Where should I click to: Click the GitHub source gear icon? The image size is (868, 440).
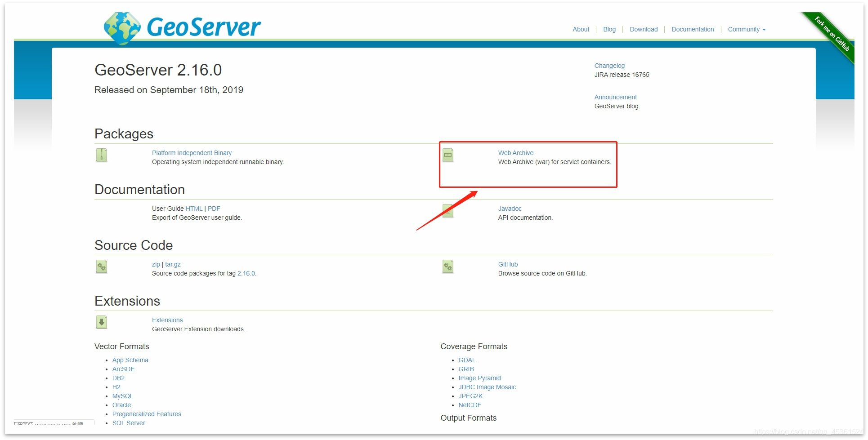coord(448,267)
